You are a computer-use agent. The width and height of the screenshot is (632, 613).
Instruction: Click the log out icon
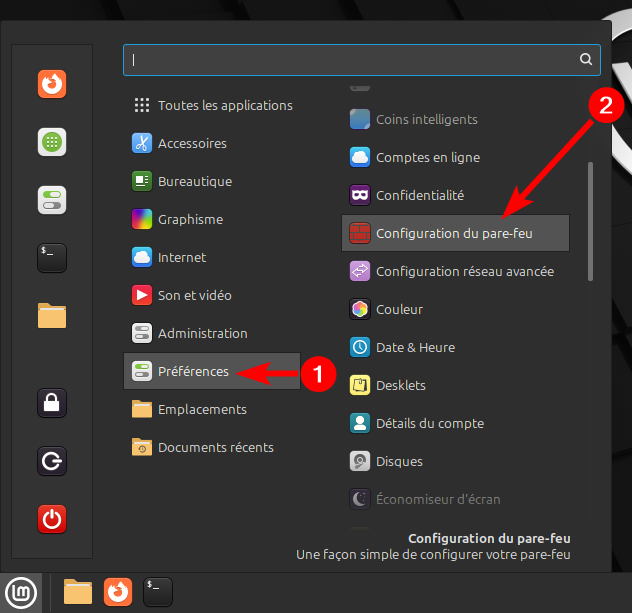[x=52, y=461]
